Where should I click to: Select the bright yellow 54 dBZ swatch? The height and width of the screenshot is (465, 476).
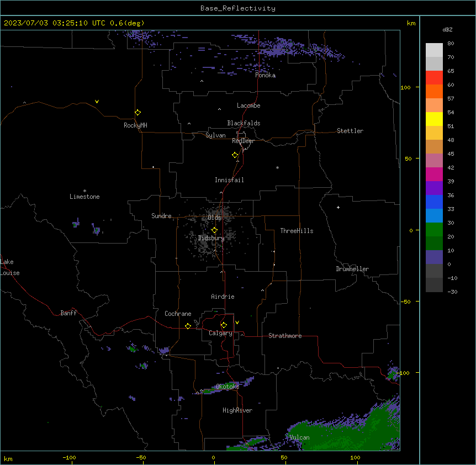pyautogui.click(x=434, y=119)
